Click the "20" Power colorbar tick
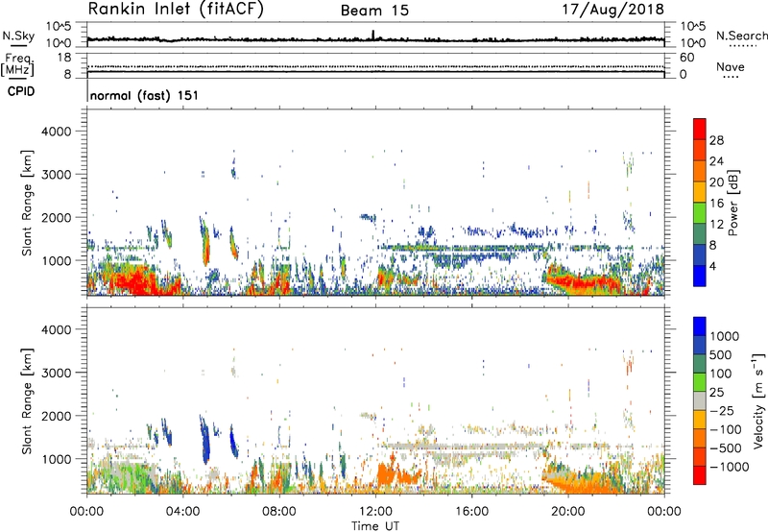The height and width of the screenshot is (532, 768). (x=716, y=182)
